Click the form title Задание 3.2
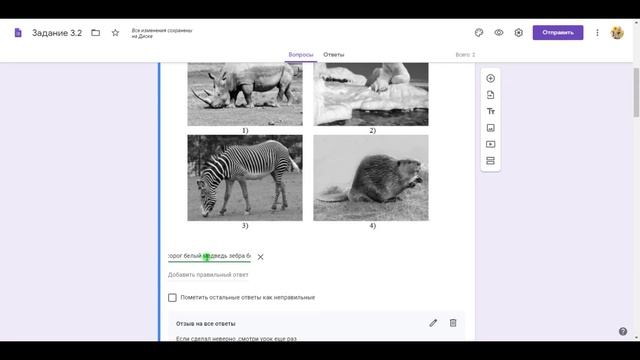 (57, 33)
